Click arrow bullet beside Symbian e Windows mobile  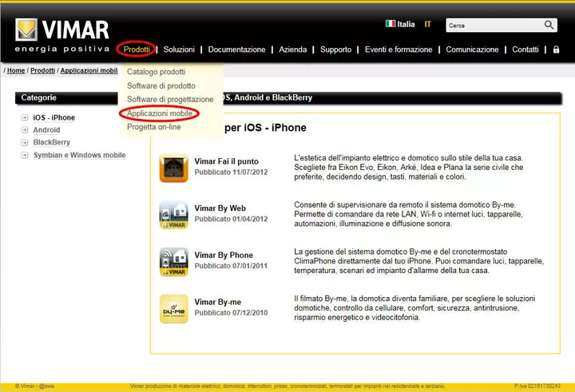pos(25,155)
